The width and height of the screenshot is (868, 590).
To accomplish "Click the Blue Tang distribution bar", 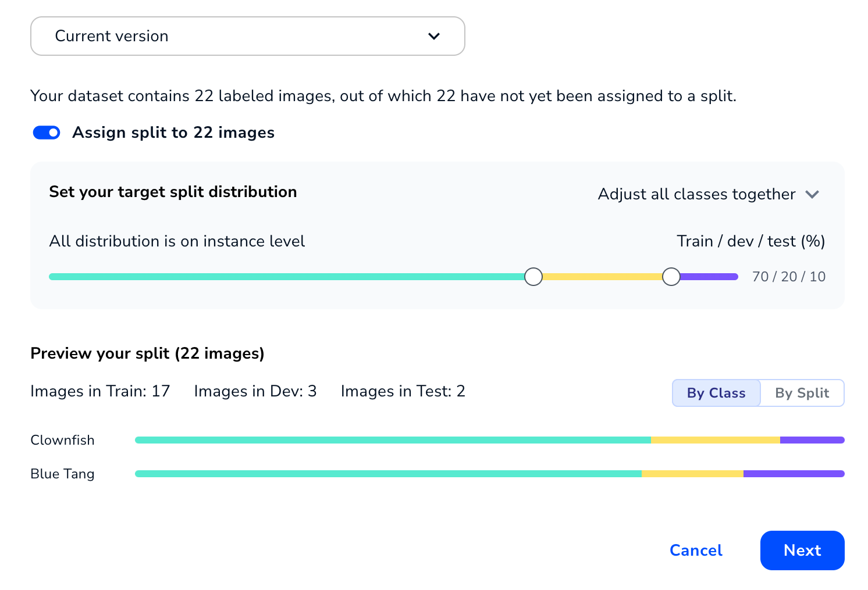I will coord(407,474).
